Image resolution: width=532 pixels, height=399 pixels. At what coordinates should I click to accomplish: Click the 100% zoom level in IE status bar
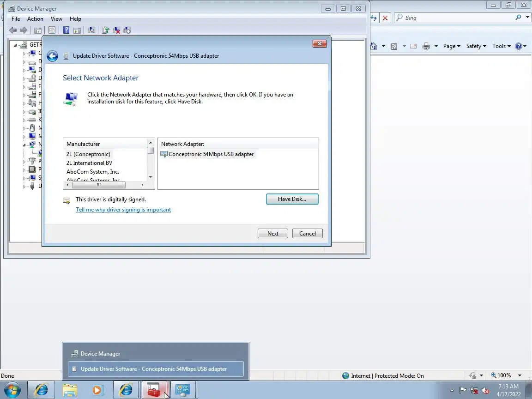(x=504, y=375)
